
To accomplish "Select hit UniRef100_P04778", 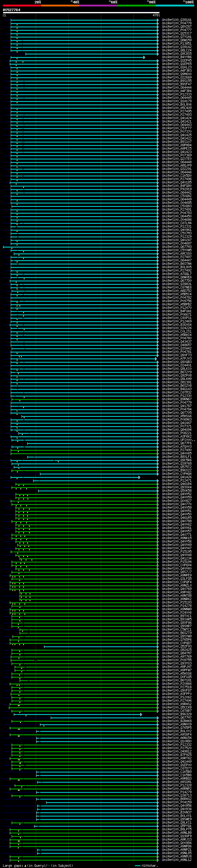I will pos(177,23).
